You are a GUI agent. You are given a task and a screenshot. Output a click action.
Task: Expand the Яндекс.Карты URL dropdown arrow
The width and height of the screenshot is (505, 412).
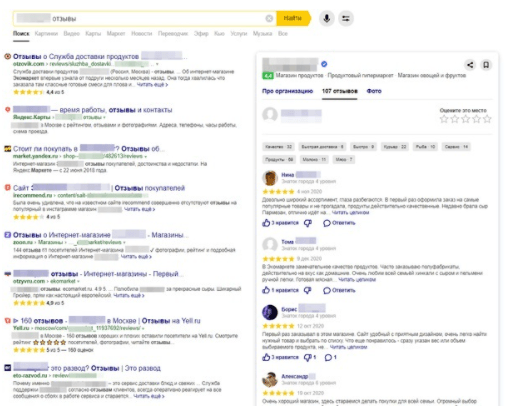(x=104, y=117)
